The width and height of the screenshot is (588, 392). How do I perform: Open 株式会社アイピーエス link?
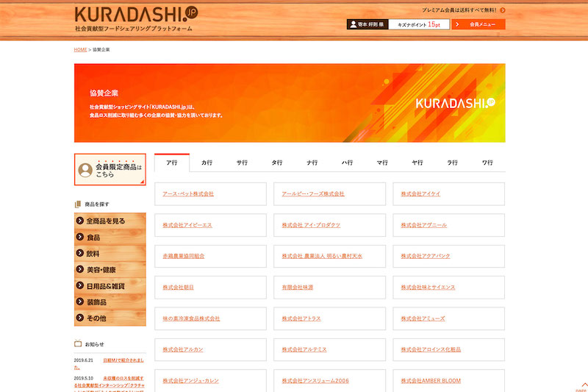pyautogui.click(x=187, y=225)
